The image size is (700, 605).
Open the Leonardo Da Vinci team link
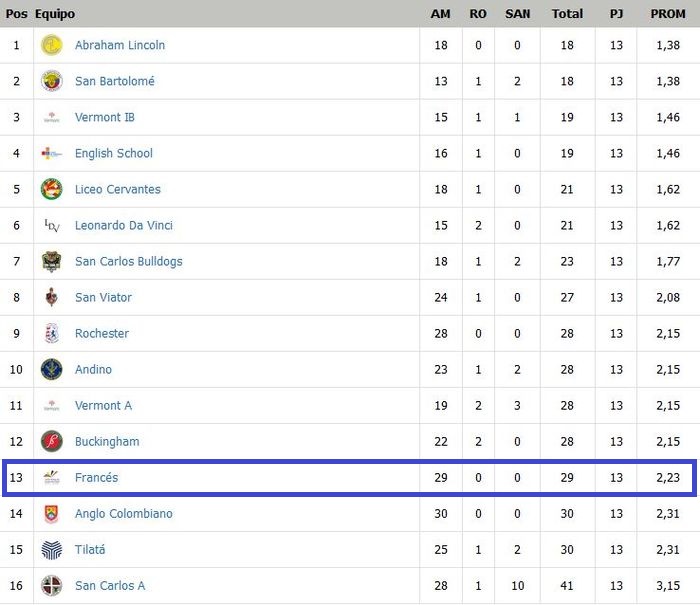124,225
